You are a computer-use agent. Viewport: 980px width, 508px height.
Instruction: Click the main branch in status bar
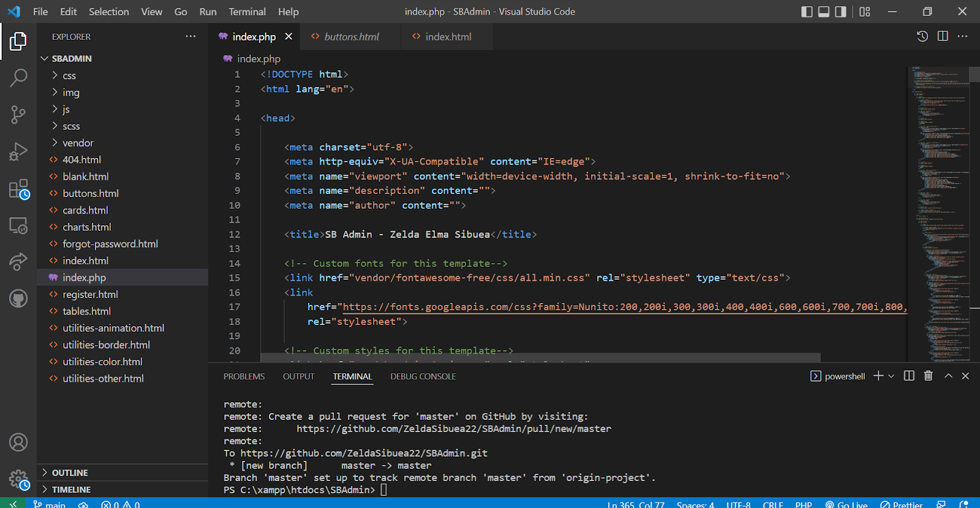point(50,504)
